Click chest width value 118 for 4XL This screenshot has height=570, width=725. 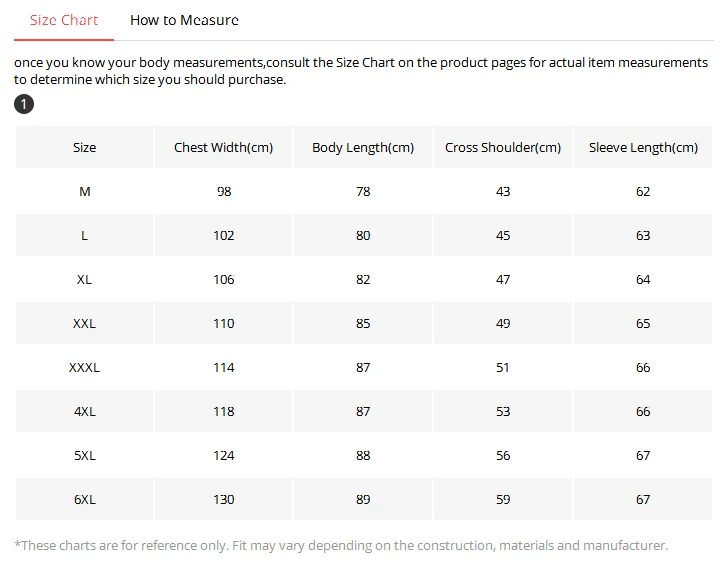point(224,411)
